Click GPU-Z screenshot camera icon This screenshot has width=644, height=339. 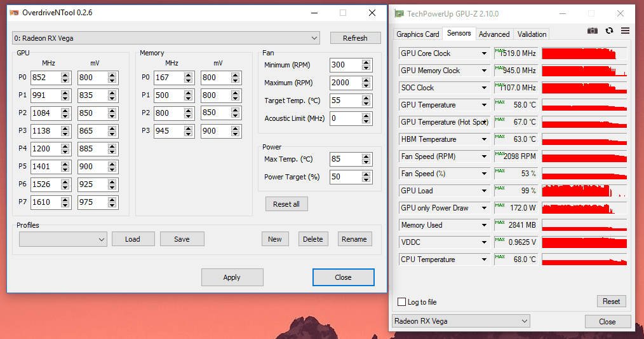click(593, 31)
